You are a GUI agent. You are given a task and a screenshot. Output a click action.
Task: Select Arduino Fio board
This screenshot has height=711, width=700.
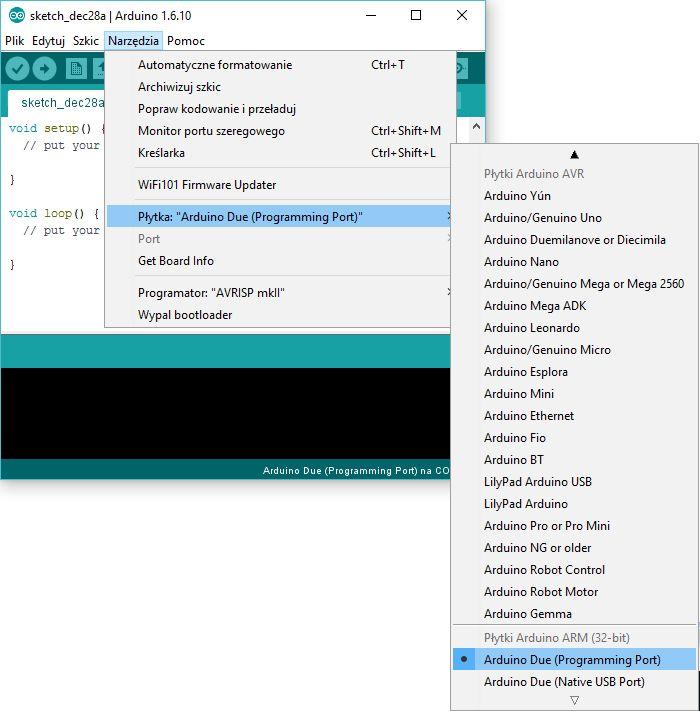pyautogui.click(x=574, y=438)
